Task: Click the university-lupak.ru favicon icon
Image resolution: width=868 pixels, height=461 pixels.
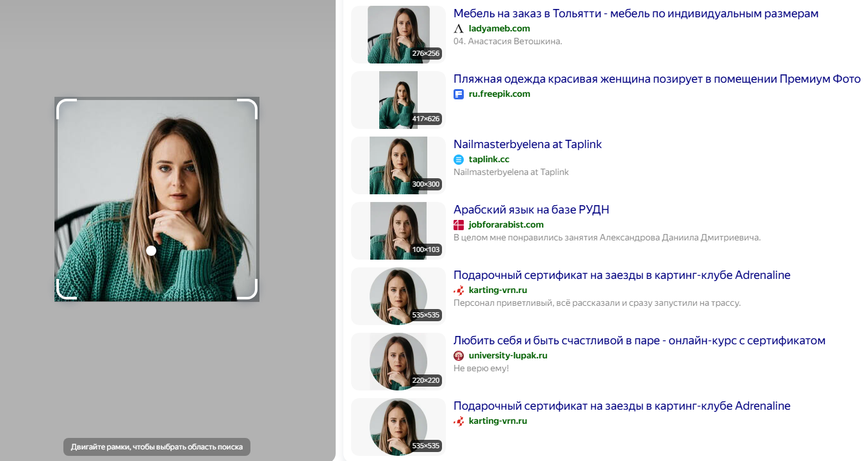Action: 459,356
